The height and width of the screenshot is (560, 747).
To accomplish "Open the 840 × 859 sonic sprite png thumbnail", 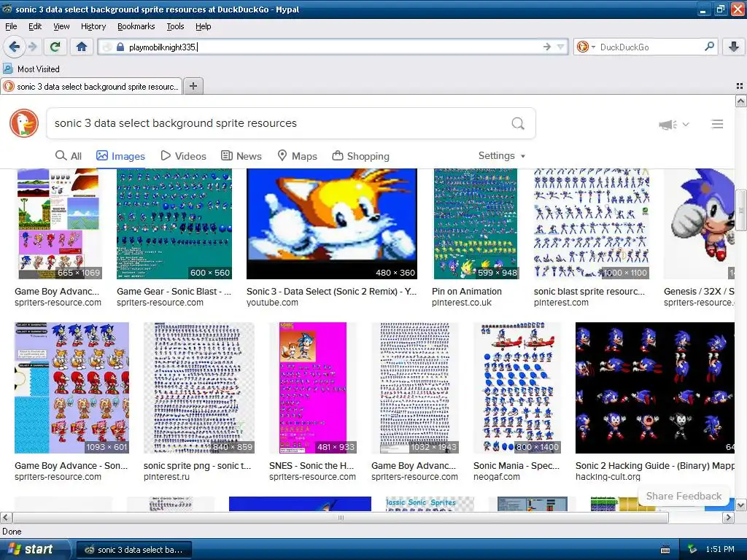I will coord(199,388).
